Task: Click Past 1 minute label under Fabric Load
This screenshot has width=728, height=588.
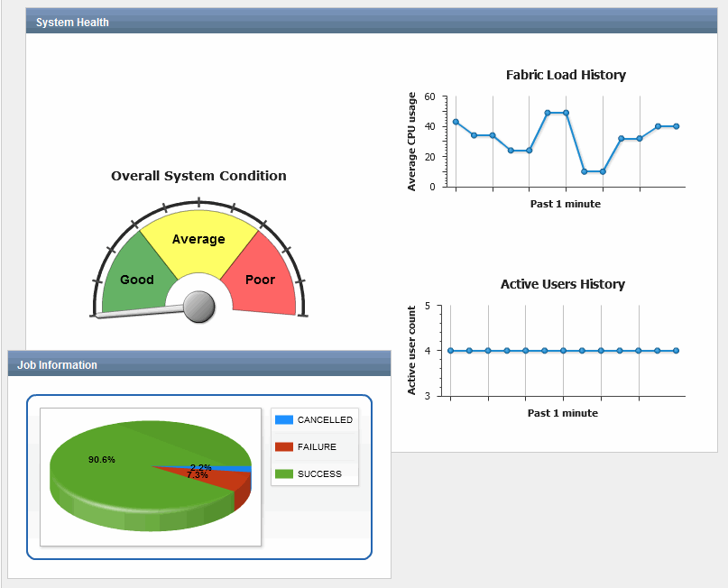Action: click(566, 204)
